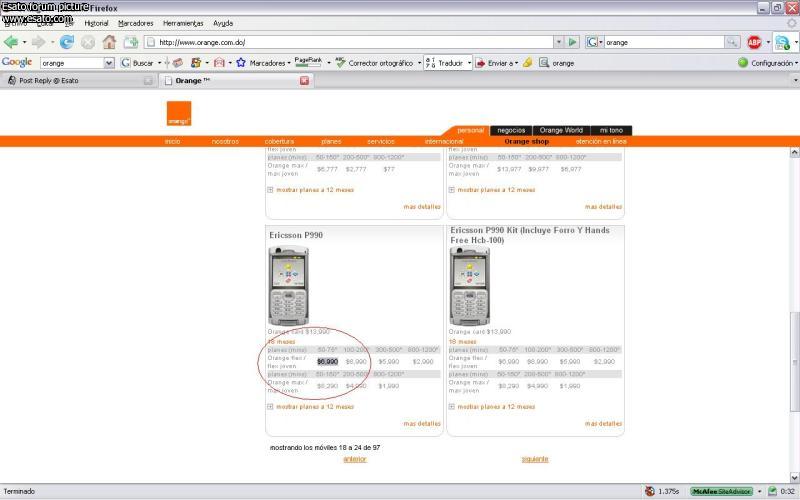
Task: Click 'mas detalles' for Ericsson P990 Kit
Action: (603, 423)
